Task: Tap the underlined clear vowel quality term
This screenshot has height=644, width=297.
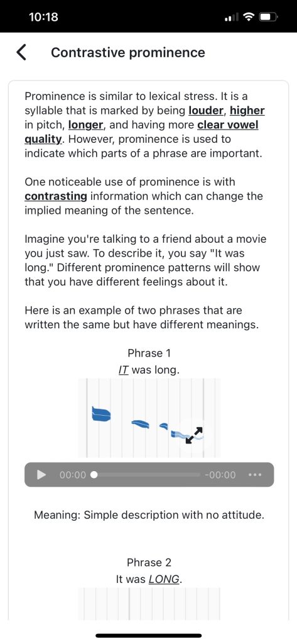Action: click(x=141, y=132)
